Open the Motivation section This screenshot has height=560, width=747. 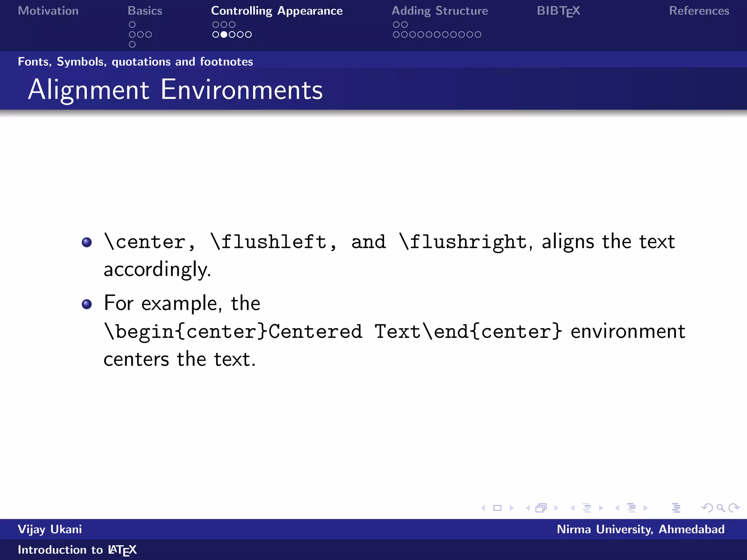tap(48, 11)
